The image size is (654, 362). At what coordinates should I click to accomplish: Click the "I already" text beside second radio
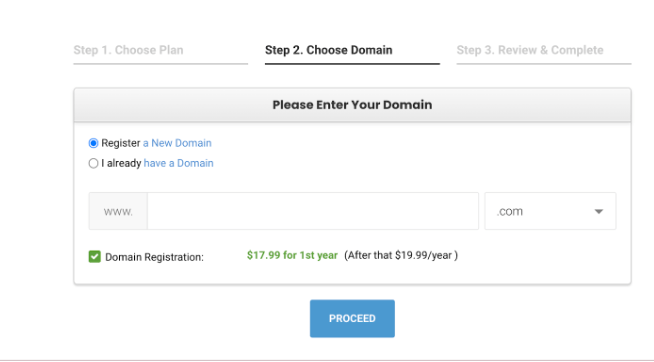click(x=121, y=163)
